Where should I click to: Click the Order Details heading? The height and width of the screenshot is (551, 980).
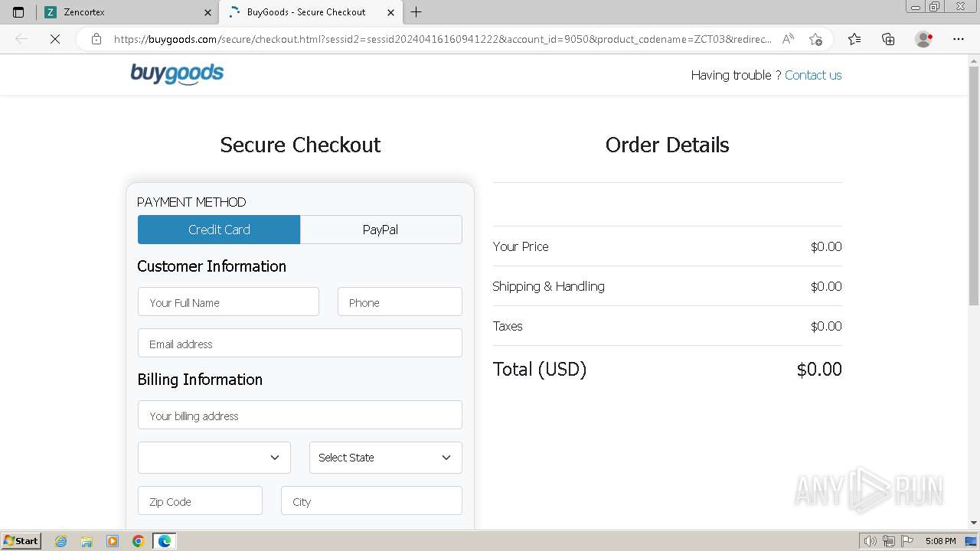[x=668, y=145]
